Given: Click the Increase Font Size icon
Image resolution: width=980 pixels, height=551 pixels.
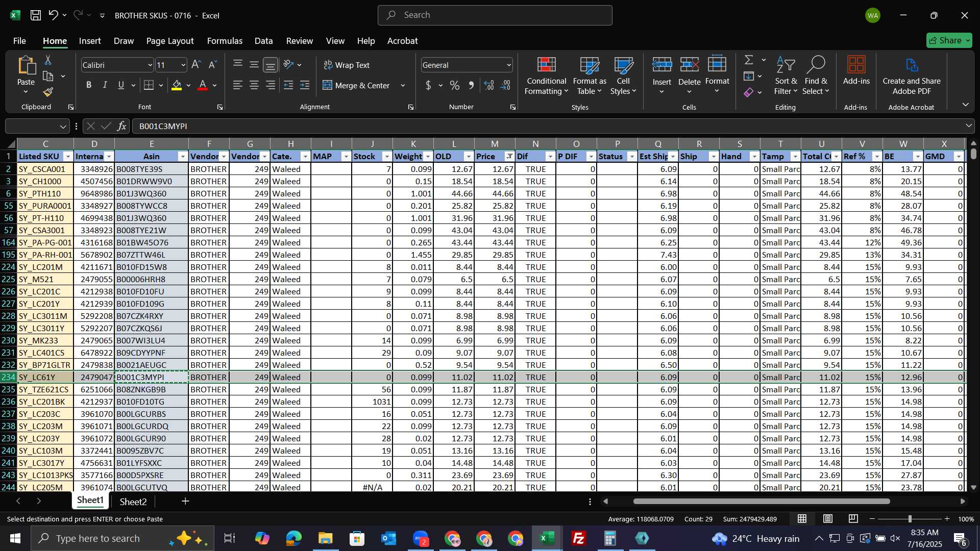Looking at the screenshot, I should click(x=196, y=65).
